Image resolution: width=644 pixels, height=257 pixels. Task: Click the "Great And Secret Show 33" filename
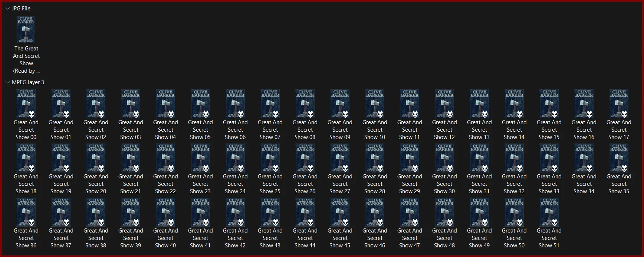point(549,184)
